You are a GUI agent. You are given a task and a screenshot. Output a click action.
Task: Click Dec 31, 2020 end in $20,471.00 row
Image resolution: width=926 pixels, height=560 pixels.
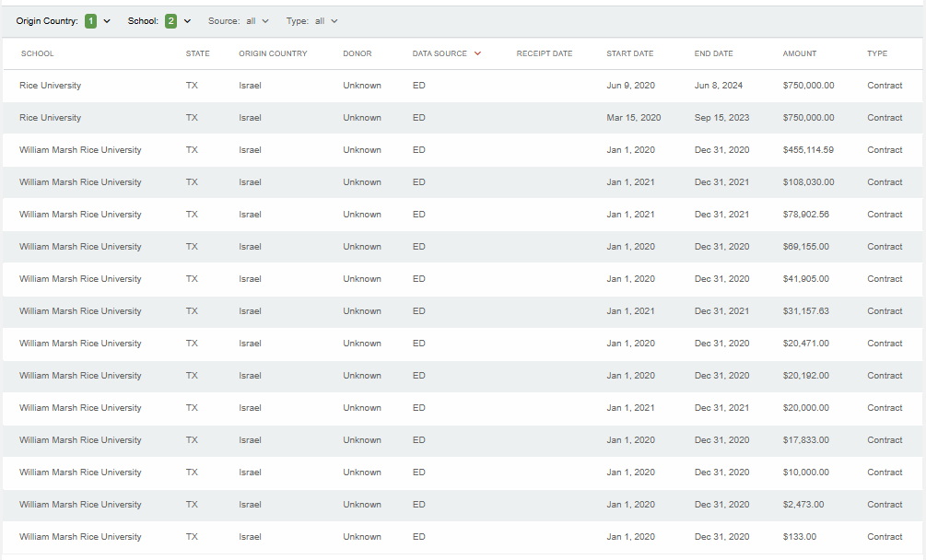[721, 344]
